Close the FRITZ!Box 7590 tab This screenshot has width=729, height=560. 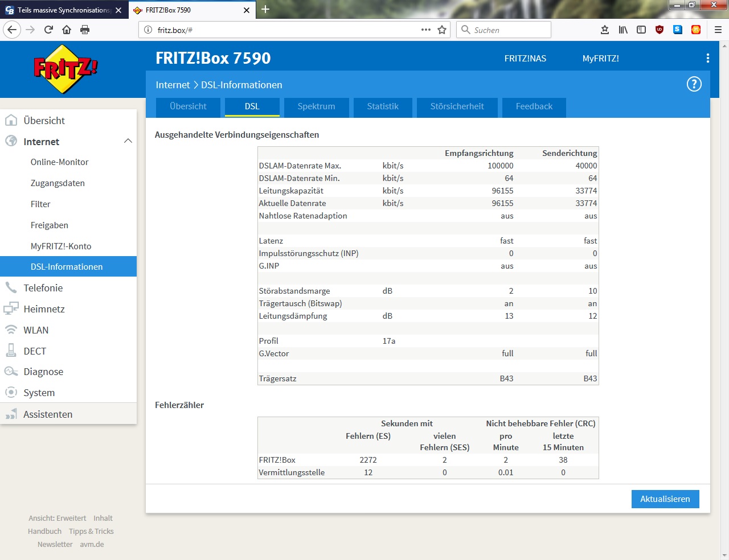pos(247,10)
